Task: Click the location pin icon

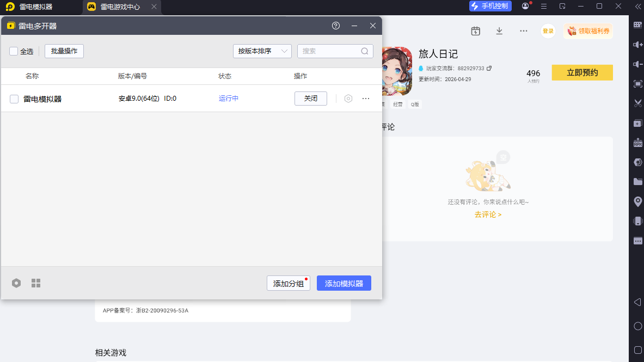Action: (637, 201)
